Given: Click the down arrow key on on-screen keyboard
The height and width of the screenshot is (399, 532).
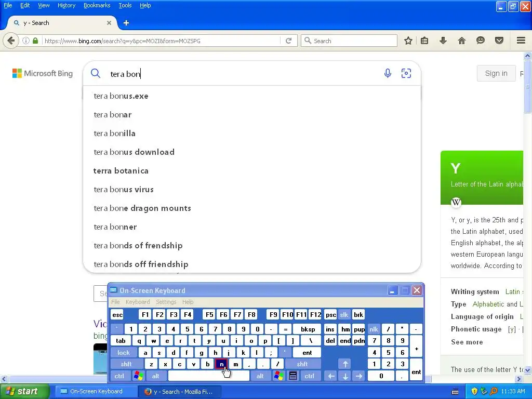Looking at the screenshot, I should point(345,376).
